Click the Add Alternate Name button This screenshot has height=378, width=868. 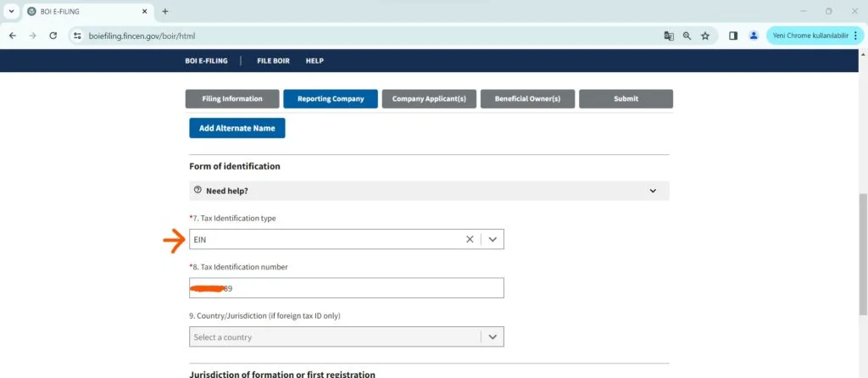click(x=237, y=128)
